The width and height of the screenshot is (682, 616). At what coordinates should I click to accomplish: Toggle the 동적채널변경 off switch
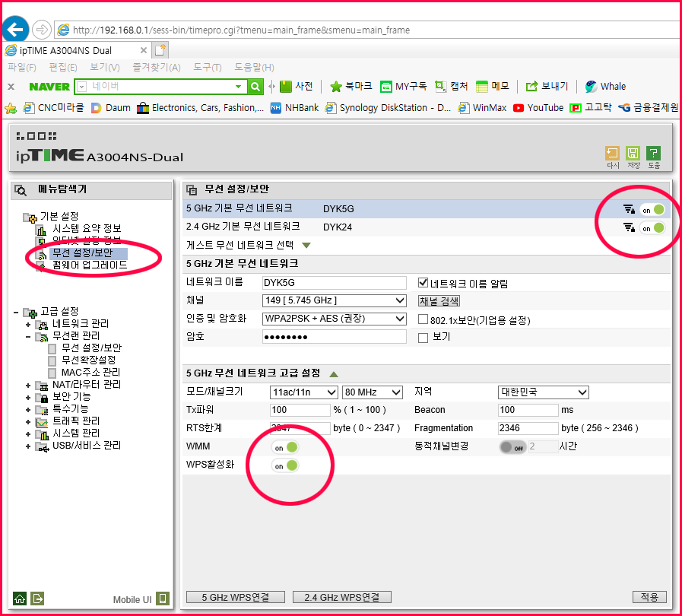point(512,446)
